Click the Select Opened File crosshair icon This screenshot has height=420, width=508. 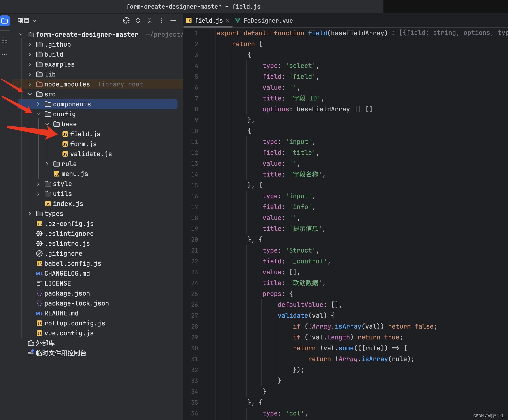[126, 21]
